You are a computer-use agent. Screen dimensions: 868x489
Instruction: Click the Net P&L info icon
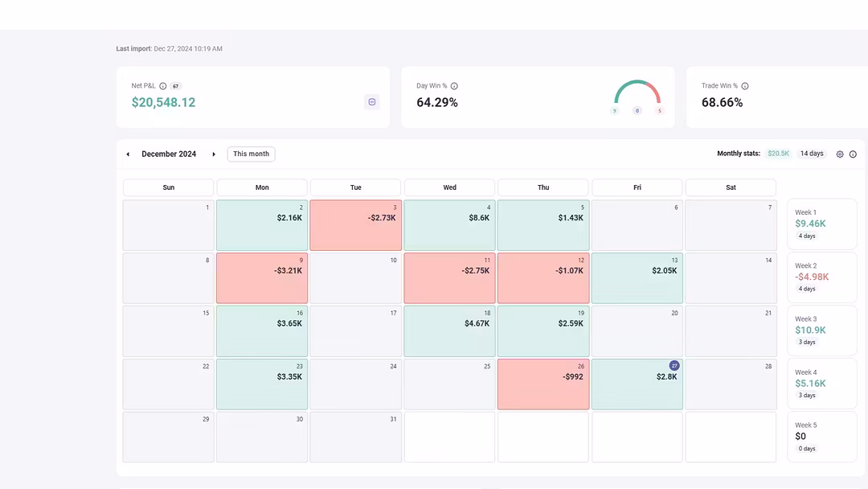click(163, 86)
